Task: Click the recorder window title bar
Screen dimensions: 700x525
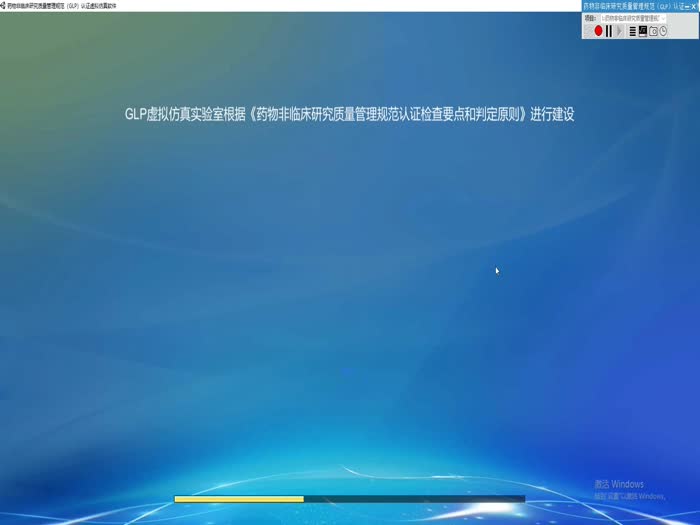Action: point(630,6)
